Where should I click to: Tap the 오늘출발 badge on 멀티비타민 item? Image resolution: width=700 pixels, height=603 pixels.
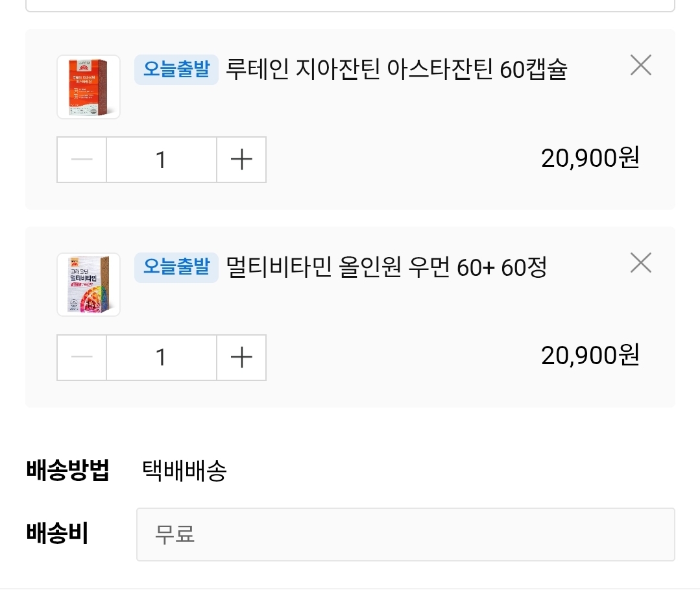point(176,267)
